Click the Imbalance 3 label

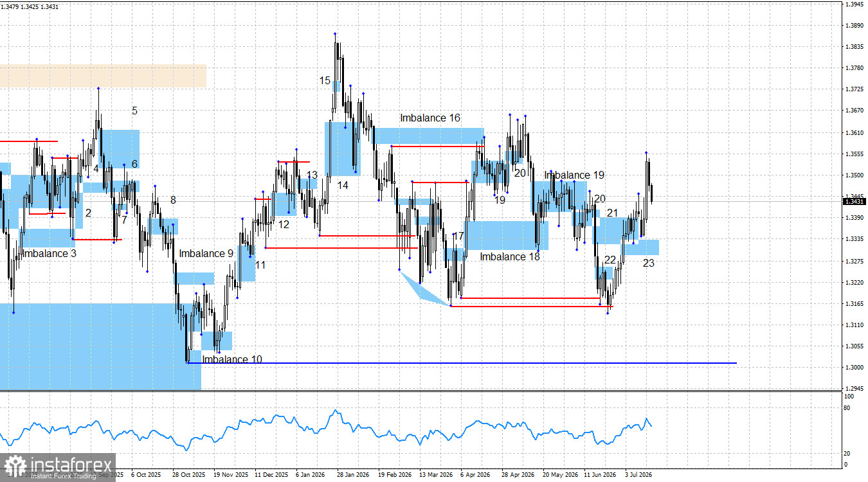tap(49, 254)
